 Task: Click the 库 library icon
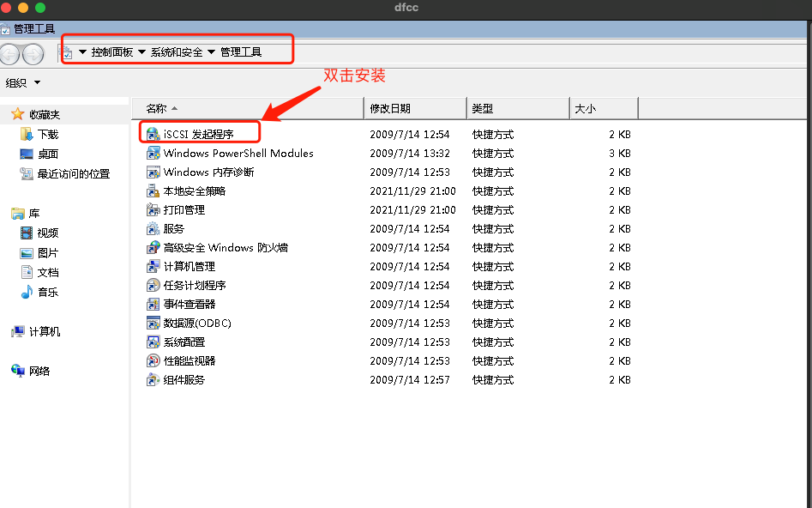pos(18,213)
